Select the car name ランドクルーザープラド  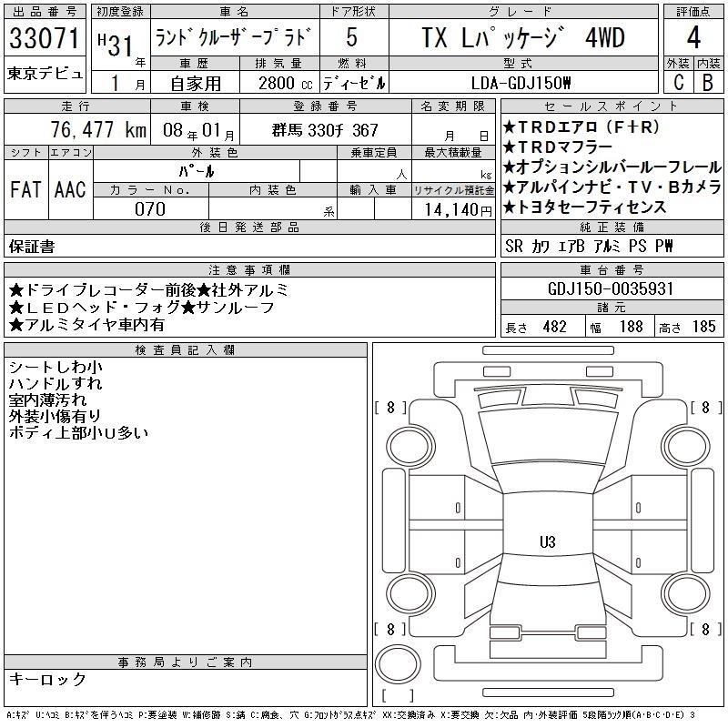click(232, 37)
